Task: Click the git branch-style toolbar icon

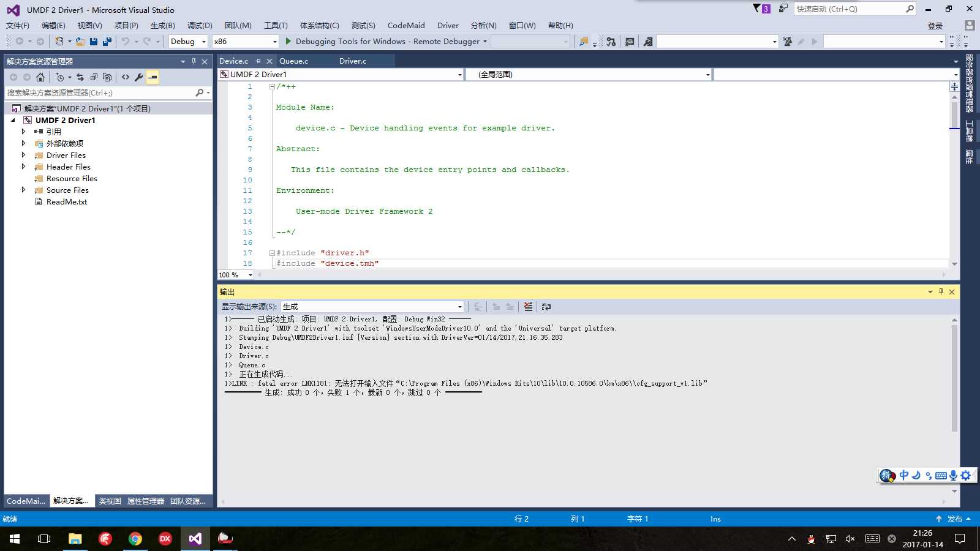Action: 611,41
